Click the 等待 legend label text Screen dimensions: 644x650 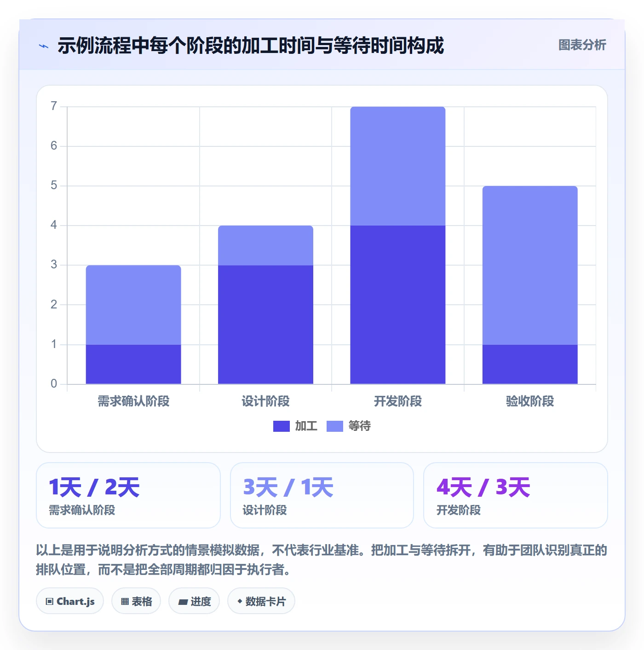tap(359, 426)
